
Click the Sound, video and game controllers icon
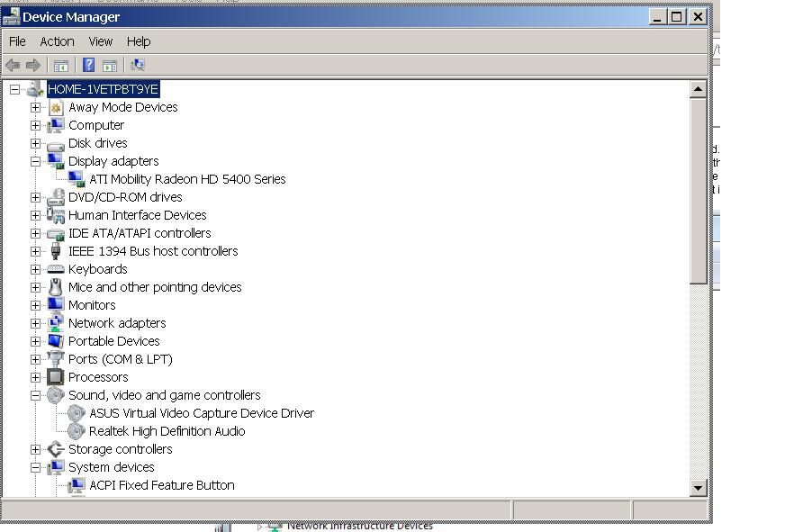[x=55, y=395]
